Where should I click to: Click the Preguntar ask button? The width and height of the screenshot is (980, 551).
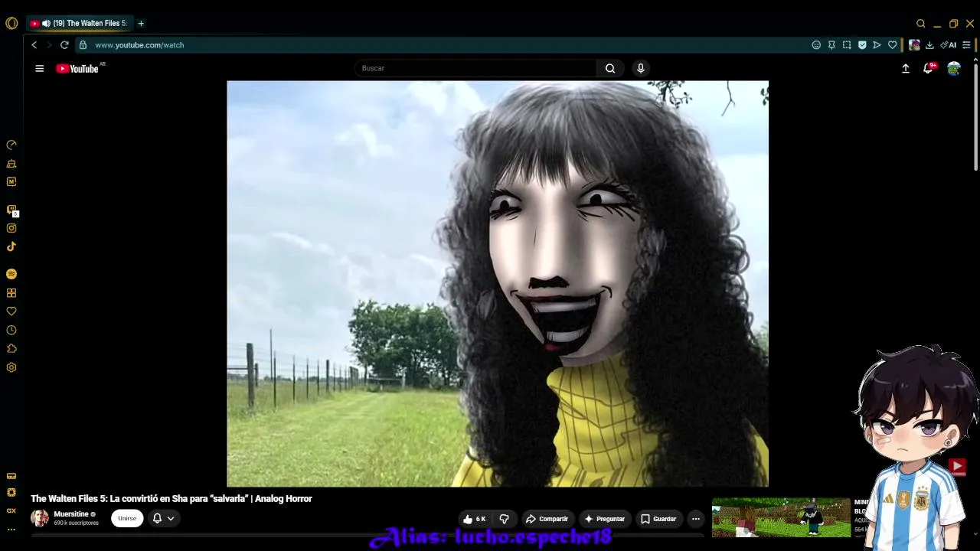605,519
